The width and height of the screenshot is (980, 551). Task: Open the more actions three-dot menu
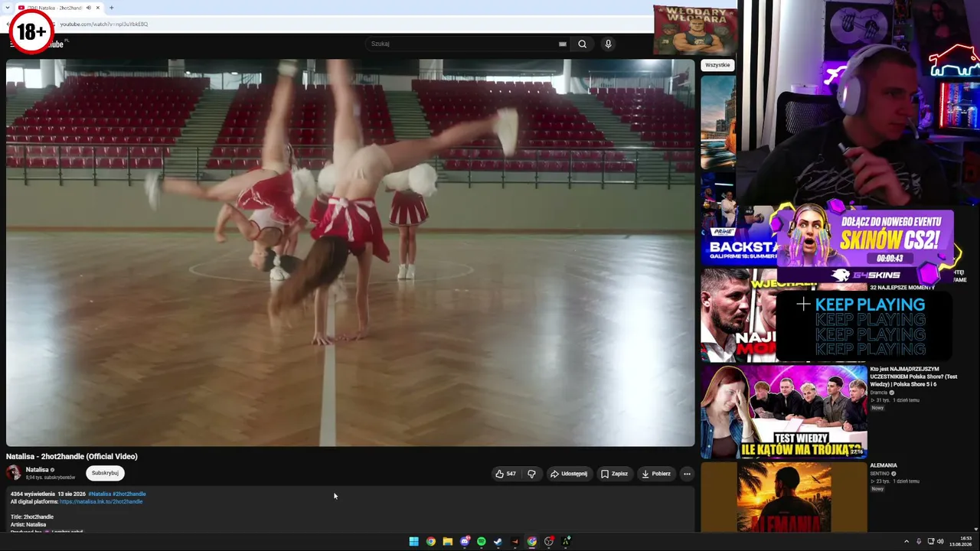click(687, 474)
